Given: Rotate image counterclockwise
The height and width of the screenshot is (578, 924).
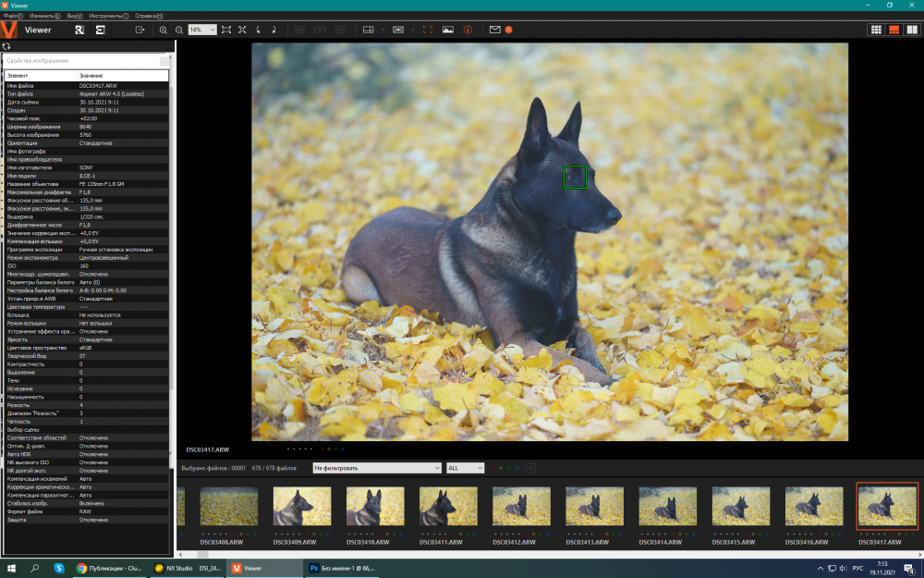Looking at the screenshot, I should tap(258, 30).
